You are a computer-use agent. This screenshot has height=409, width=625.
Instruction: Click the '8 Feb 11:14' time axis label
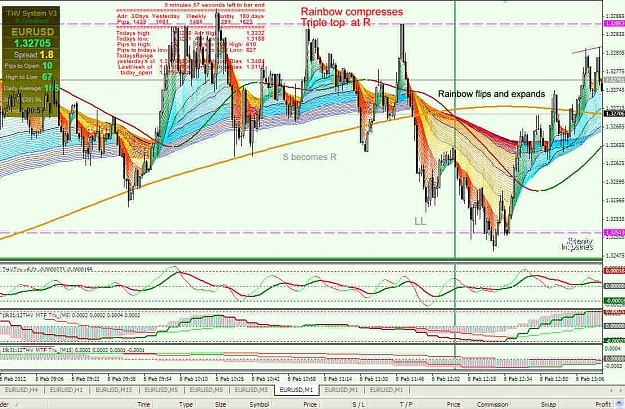(338, 378)
